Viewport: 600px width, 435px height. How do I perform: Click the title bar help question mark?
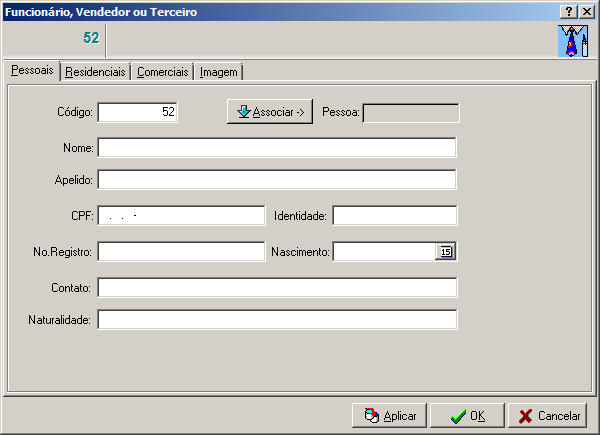(x=569, y=11)
